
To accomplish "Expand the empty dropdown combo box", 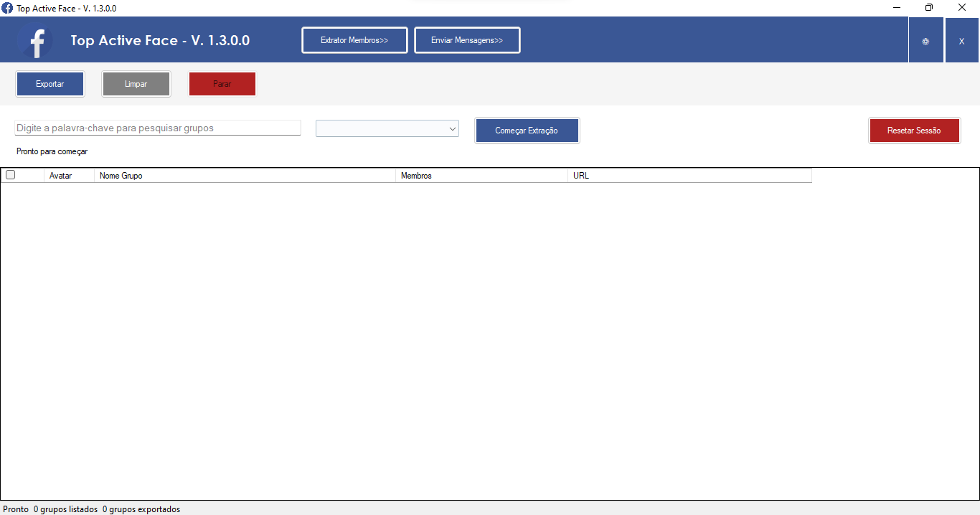I will tap(387, 128).
